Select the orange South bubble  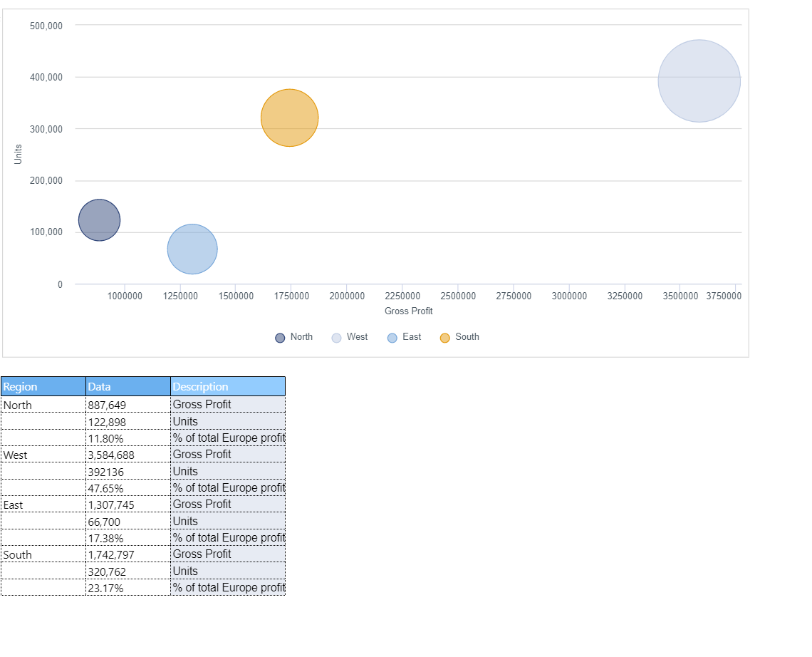[289, 118]
